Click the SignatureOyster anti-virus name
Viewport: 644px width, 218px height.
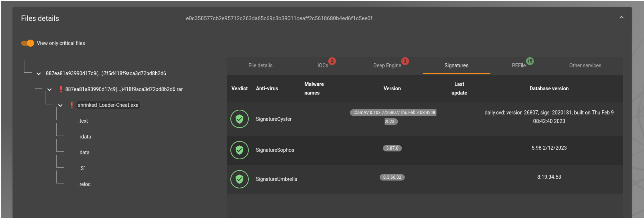[x=274, y=119]
